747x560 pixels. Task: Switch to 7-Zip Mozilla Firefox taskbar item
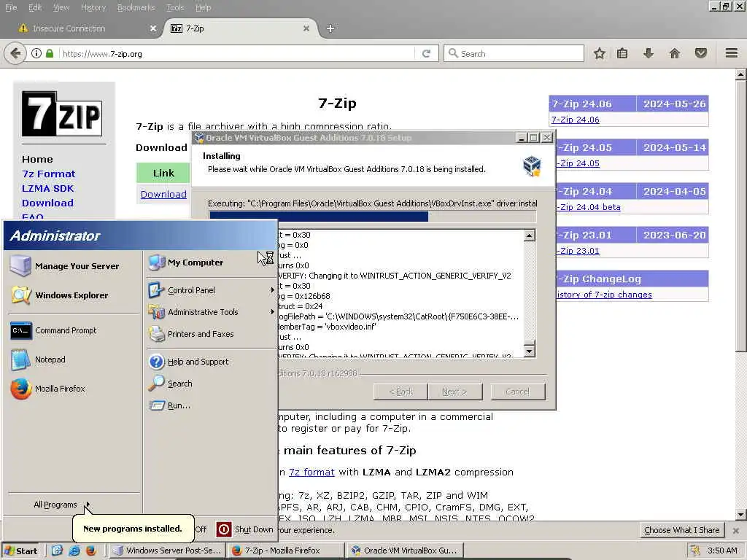pyautogui.click(x=285, y=551)
